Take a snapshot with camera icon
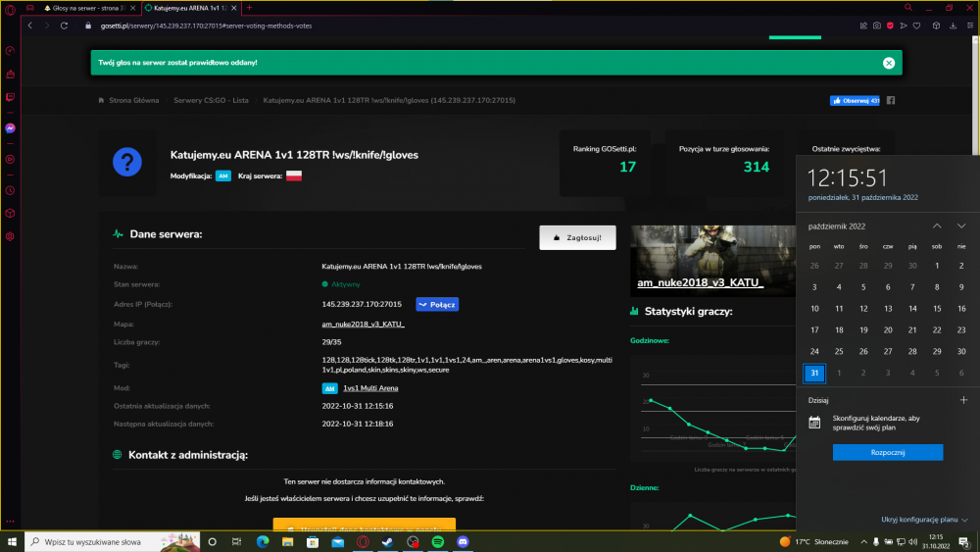The height and width of the screenshot is (552, 980). coord(877,25)
